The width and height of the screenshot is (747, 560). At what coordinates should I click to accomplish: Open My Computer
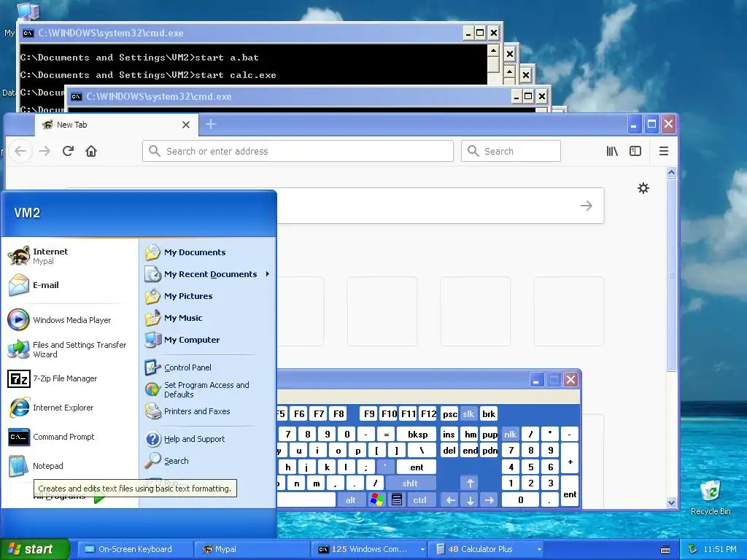pyautogui.click(x=207, y=340)
